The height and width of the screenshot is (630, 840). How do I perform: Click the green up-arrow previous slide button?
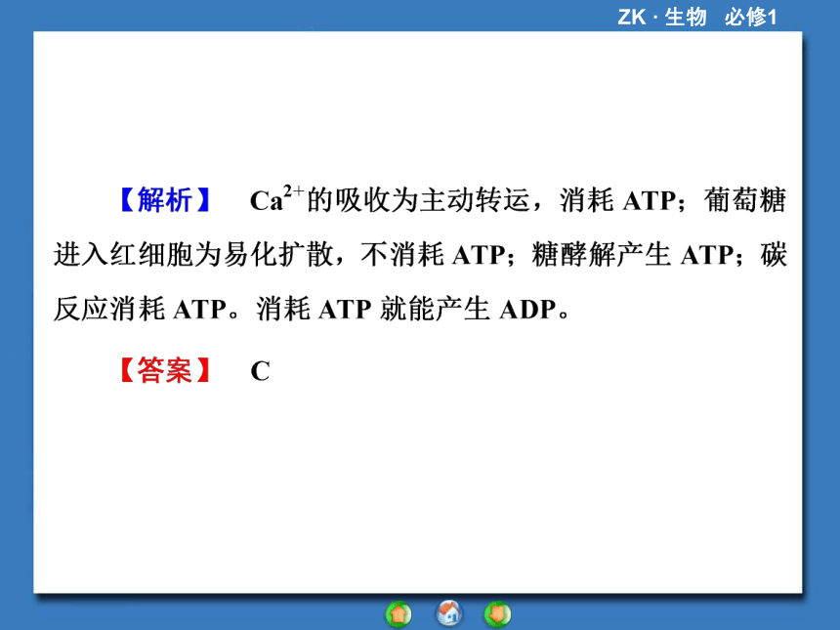399,614
